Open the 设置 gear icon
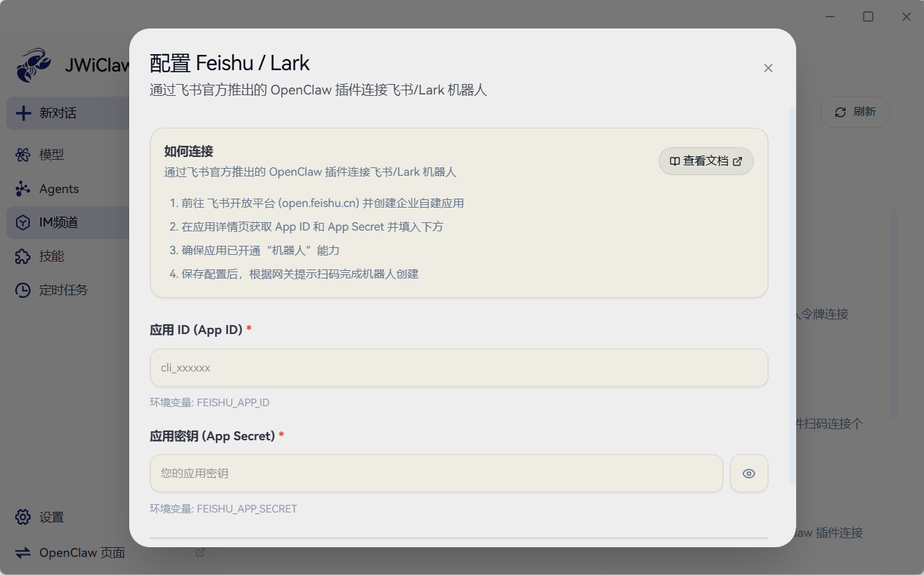Image resolution: width=924 pixels, height=575 pixels. [x=23, y=517]
